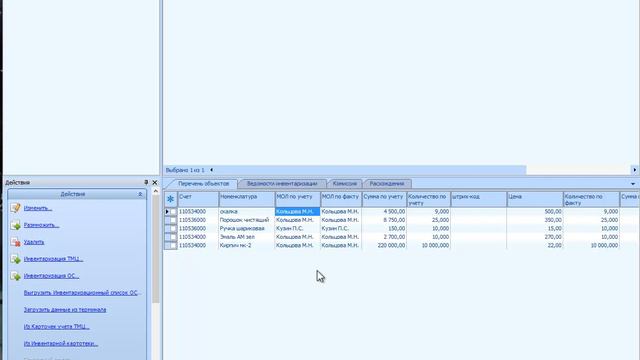Click Выгрузить Инвентаризационный список ОС link
This screenshot has width=640, height=360.
[x=82, y=293]
